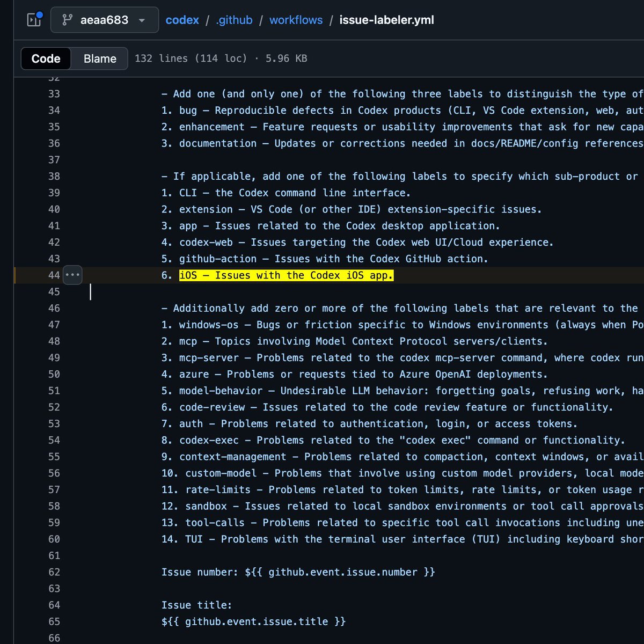The image size is (644, 644).
Task: Click the line '10. custom-model — Problems that involve'
Action: [x=402, y=473]
